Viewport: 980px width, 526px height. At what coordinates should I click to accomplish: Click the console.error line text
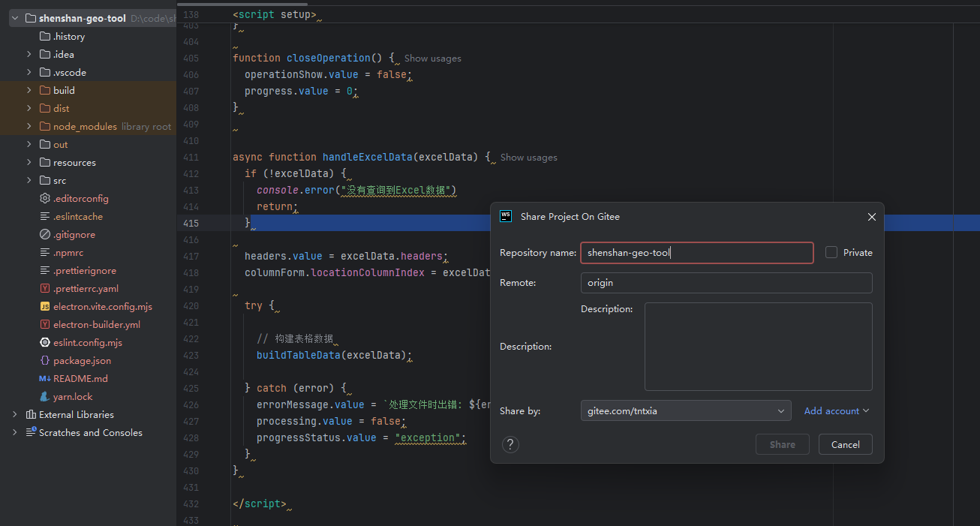click(356, 190)
